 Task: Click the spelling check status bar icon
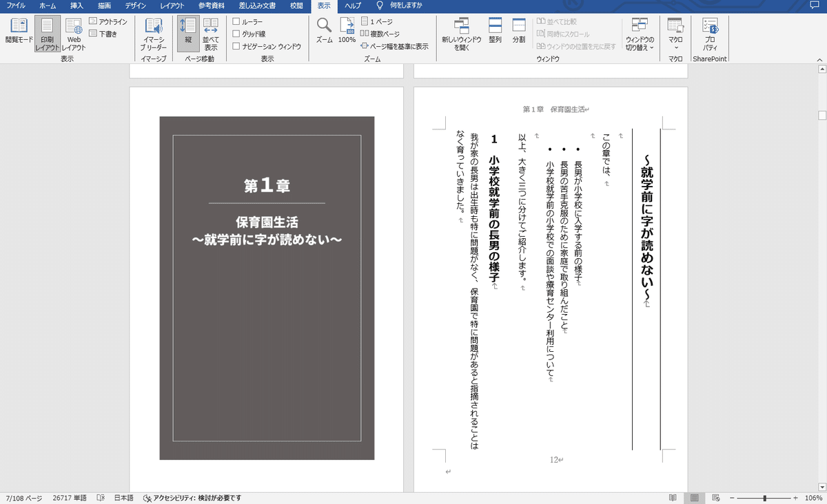click(101, 497)
